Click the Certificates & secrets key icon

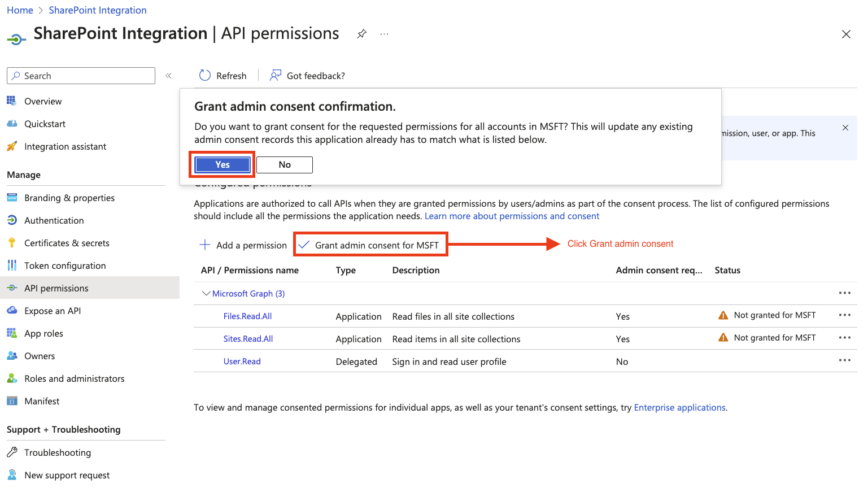(12, 243)
